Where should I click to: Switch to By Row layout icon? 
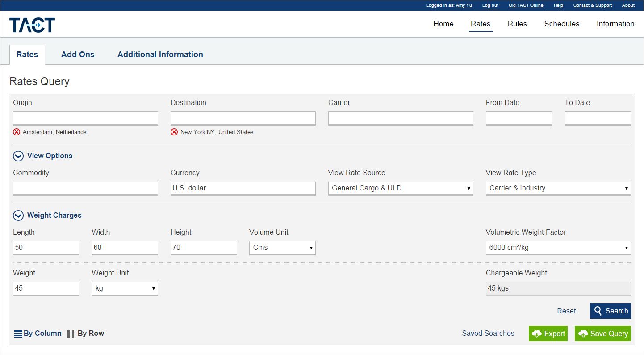tap(71, 334)
